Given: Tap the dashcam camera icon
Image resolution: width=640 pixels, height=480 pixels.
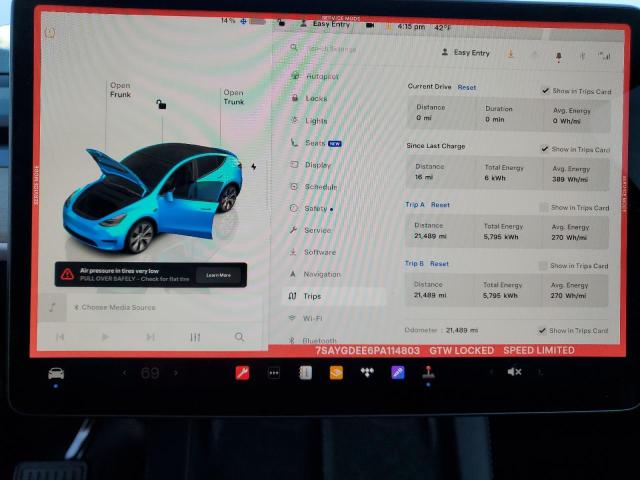Looking at the screenshot, I should pyautogui.click(x=370, y=25).
